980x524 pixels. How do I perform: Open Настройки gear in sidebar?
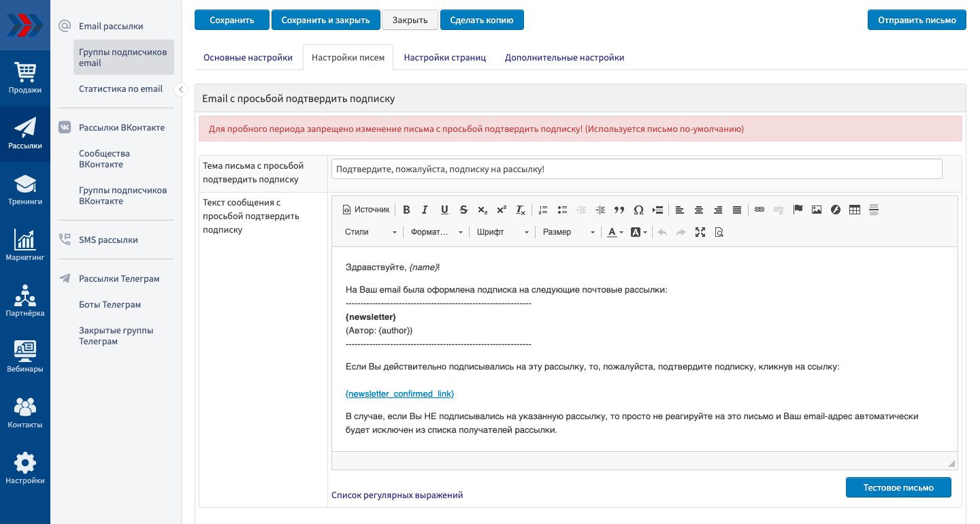click(25, 468)
